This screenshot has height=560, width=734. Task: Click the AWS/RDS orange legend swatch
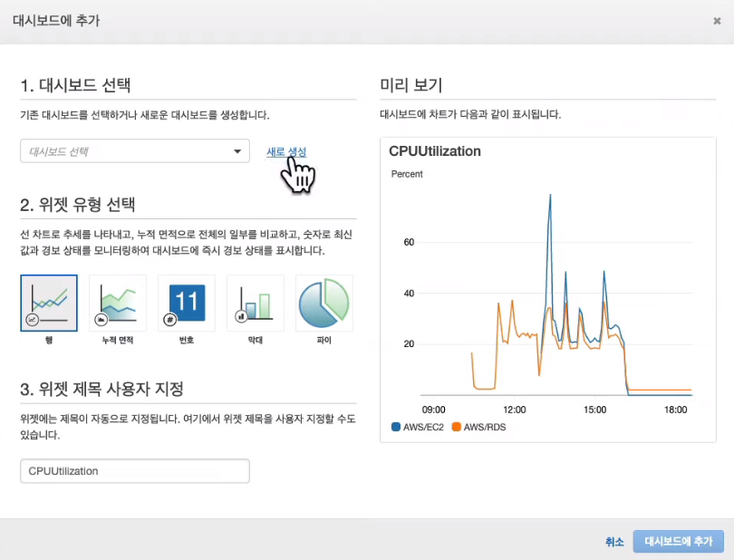point(456,427)
